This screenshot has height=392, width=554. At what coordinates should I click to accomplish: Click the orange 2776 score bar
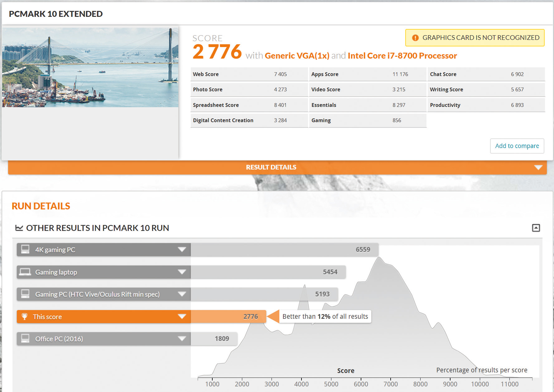coord(228,317)
